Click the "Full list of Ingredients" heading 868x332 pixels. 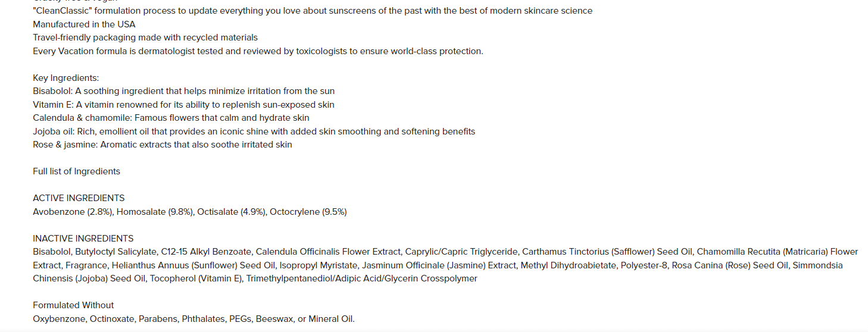click(x=76, y=171)
